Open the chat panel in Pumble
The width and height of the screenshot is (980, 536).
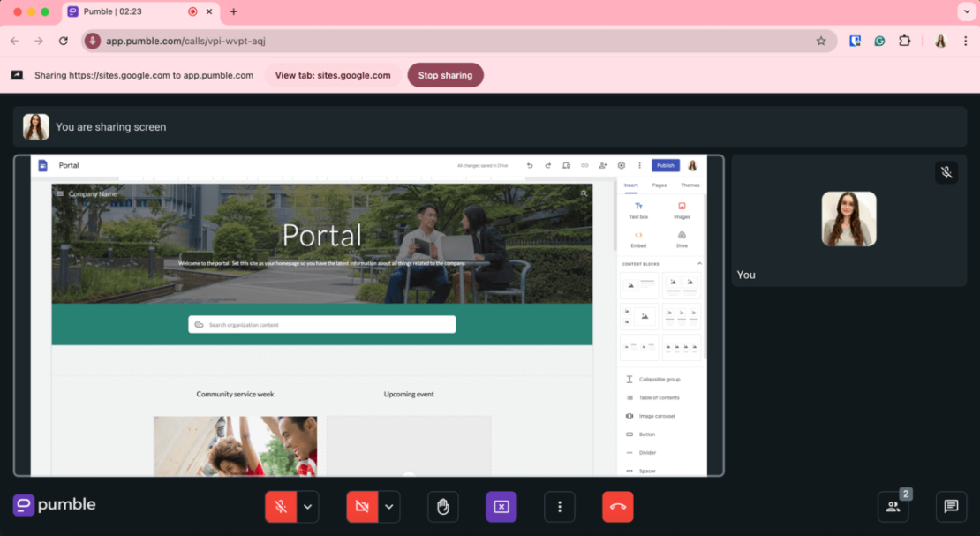pyautogui.click(x=950, y=507)
